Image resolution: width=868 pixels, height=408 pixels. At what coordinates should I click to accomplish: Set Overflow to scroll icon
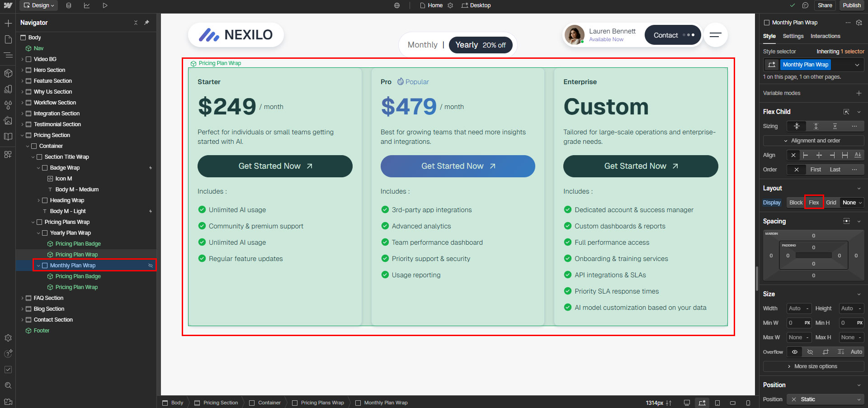pos(840,352)
